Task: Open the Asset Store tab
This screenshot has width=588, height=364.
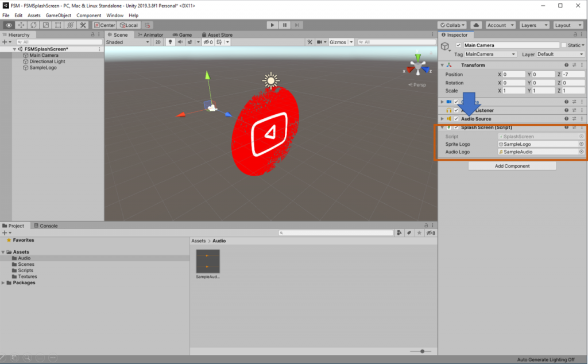Action: pos(217,34)
